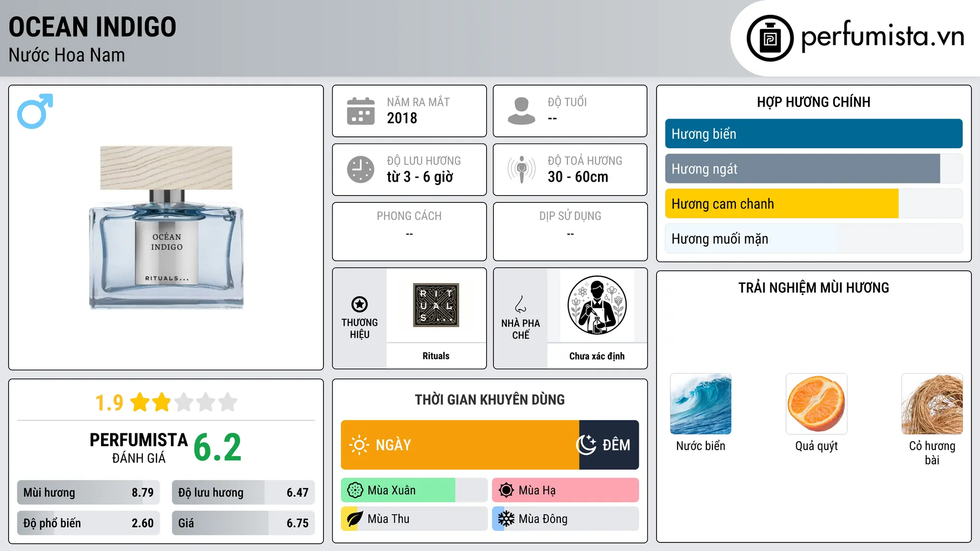The image size is (980, 551).
Task: Click the TRẢI NGHIỆM MÙI HƯƠNG heading
Action: click(813, 287)
